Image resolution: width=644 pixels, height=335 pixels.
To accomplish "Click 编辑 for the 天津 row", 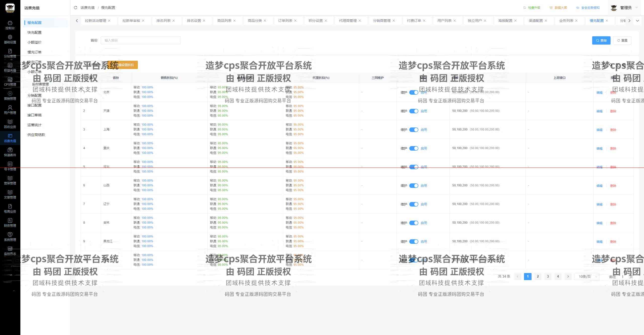I will (x=599, y=111).
